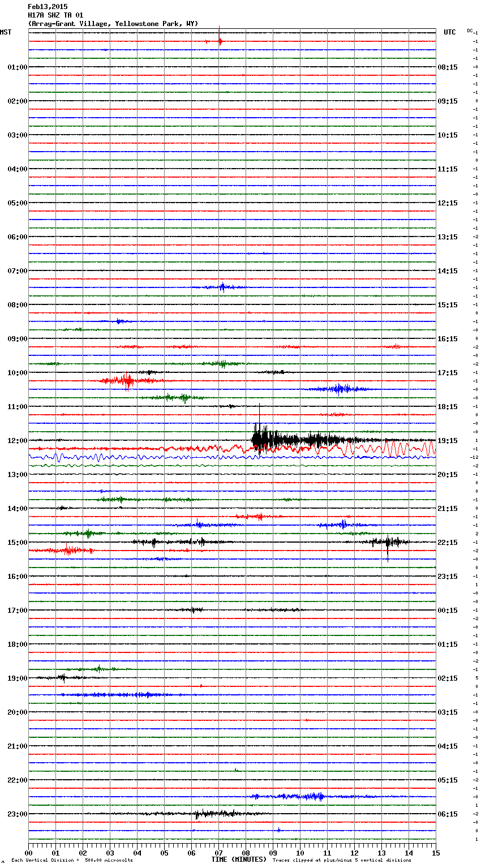Select the 12:00 MST time label

(x=18, y=441)
